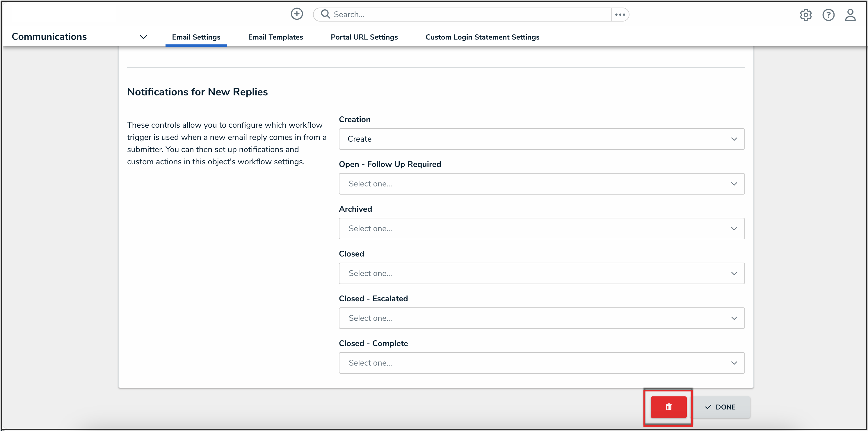Click the red trash delete button
The image size is (868, 431).
click(x=668, y=407)
